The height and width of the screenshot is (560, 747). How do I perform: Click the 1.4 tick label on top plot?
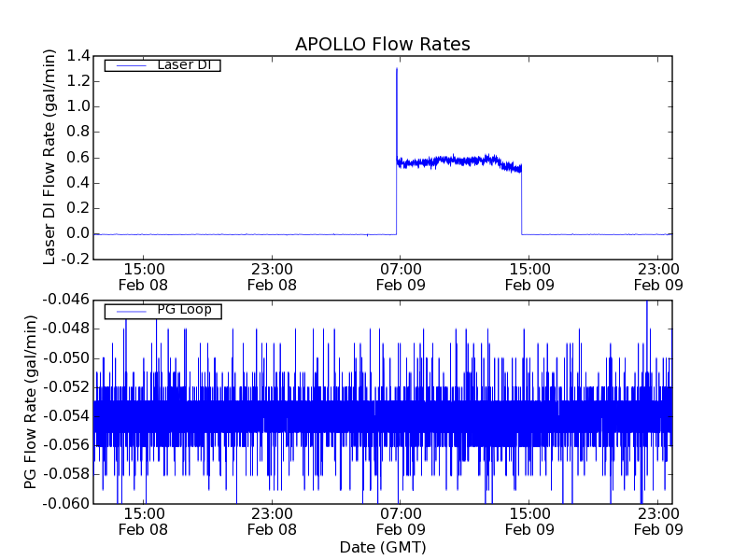point(78,56)
